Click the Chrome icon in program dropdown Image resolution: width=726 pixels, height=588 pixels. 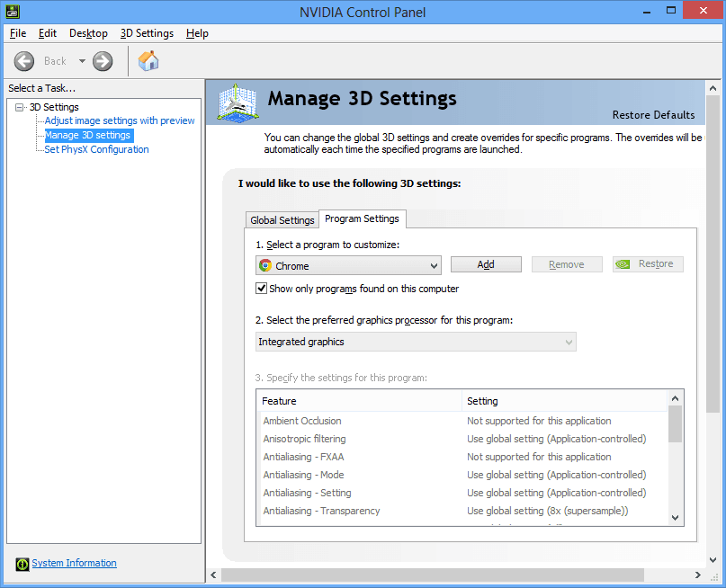coord(265,265)
